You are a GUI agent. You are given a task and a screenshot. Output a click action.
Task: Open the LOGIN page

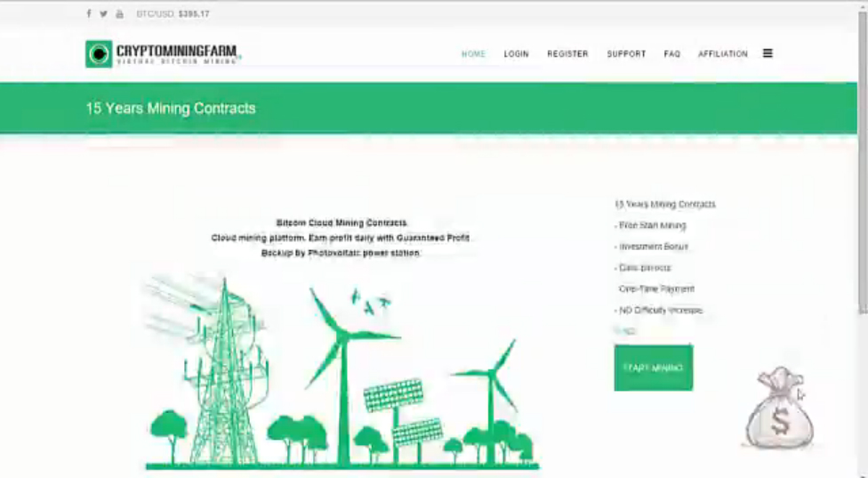tap(516, 53)
